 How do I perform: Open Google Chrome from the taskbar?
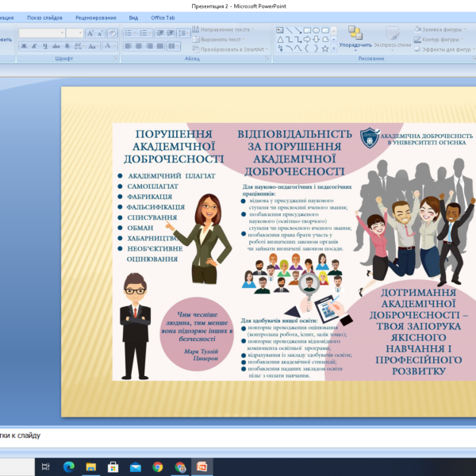click(x=157, y=466)
